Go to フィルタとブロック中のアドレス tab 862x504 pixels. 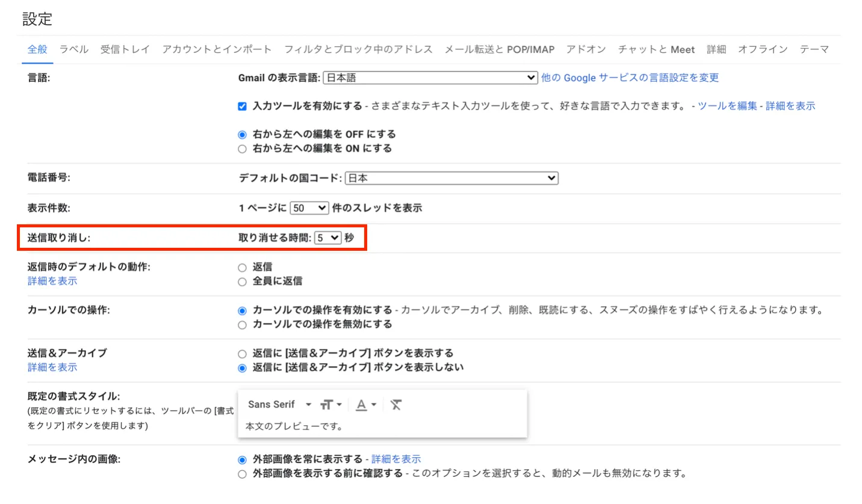point(358,49)
